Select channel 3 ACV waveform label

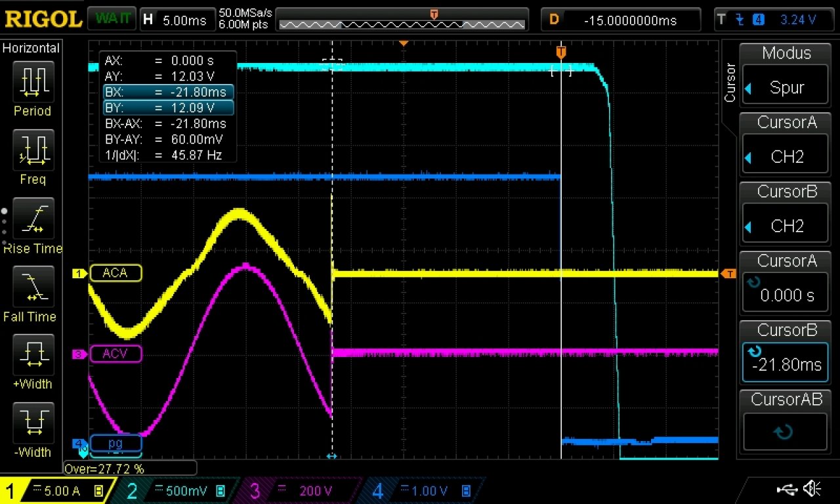[x=115, y=354]
